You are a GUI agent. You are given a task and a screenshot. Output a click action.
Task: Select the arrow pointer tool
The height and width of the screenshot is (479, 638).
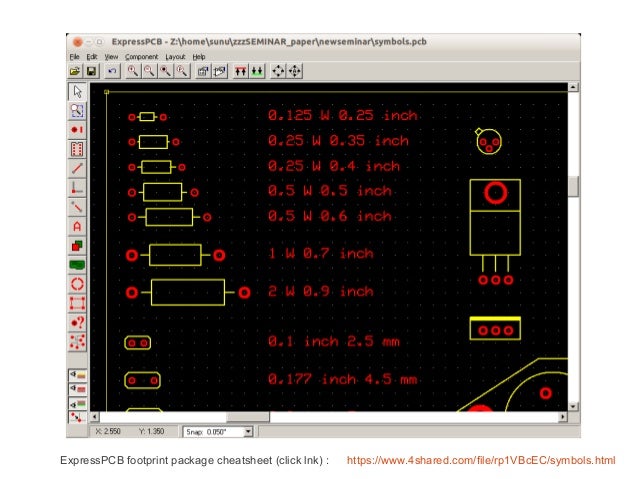(77, 92)
